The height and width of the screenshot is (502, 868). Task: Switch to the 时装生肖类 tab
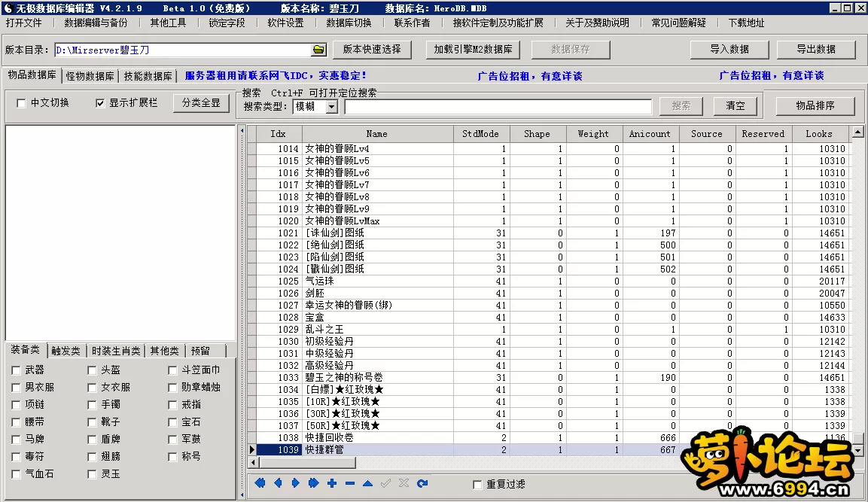pos(116,351)
